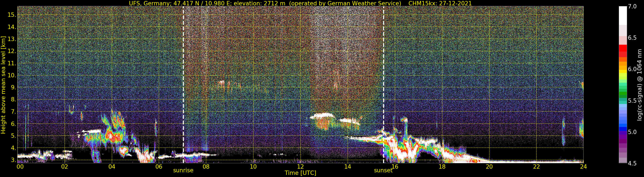Click the dashed white sunset line

coord(383,85)
